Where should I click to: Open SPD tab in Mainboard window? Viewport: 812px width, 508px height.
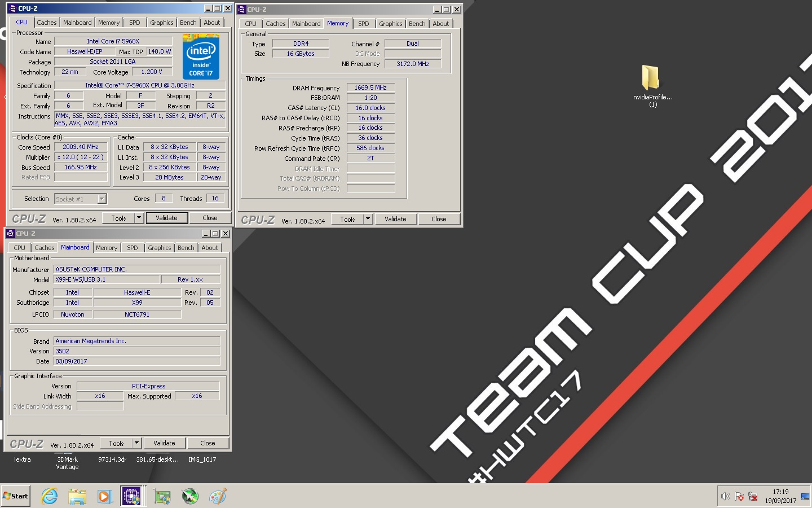coord(133,248)
